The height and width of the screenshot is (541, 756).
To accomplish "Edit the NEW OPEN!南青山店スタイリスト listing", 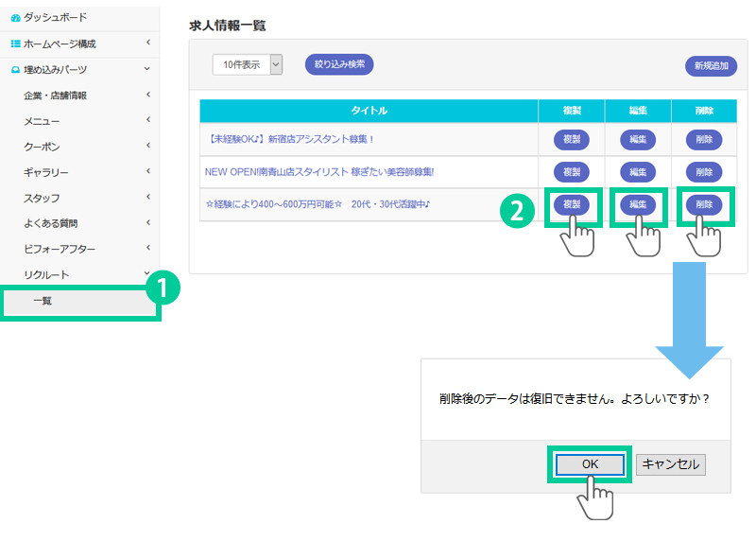I will coord(638,172).
